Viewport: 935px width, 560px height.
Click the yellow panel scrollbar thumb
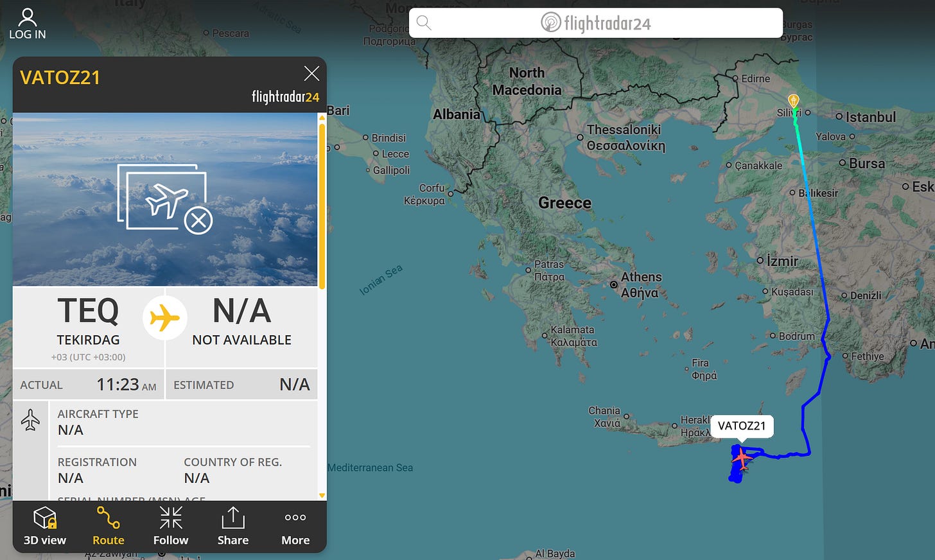point(322,206)
